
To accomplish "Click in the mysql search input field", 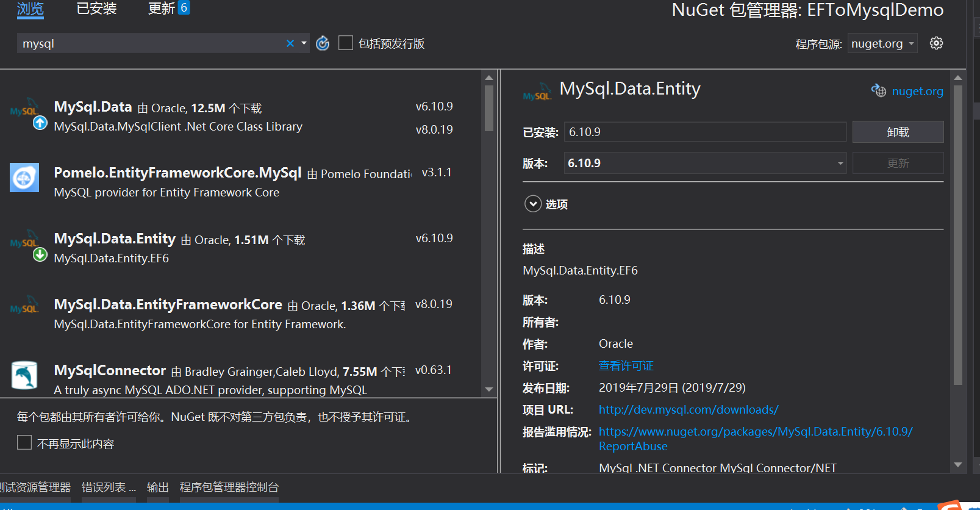I will click(x=151, y=43).
